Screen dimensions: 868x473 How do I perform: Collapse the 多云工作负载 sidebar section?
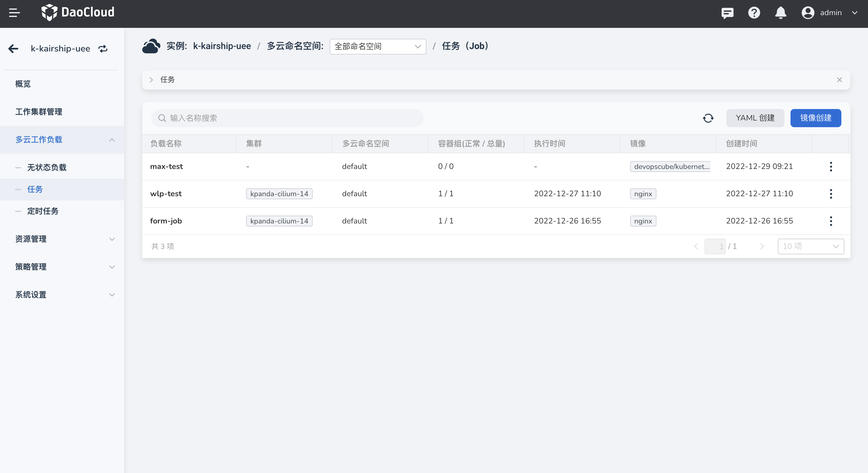point(112,140)
